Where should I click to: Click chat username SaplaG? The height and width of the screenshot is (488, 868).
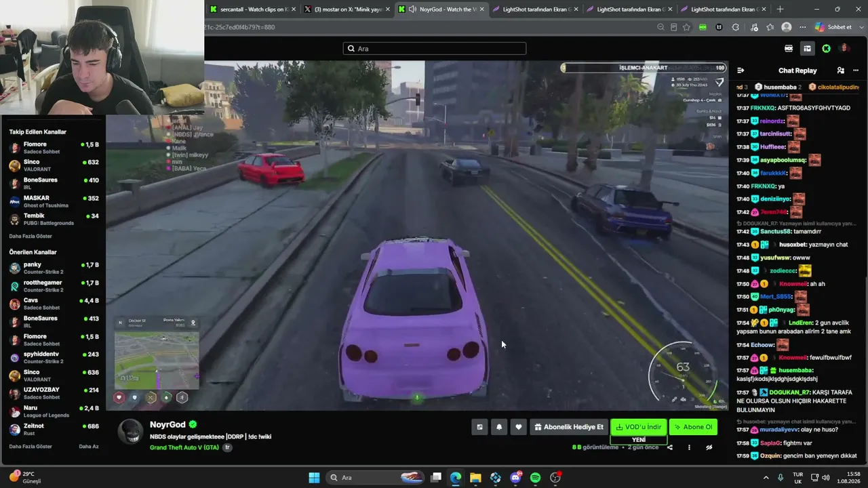[770, 443]
